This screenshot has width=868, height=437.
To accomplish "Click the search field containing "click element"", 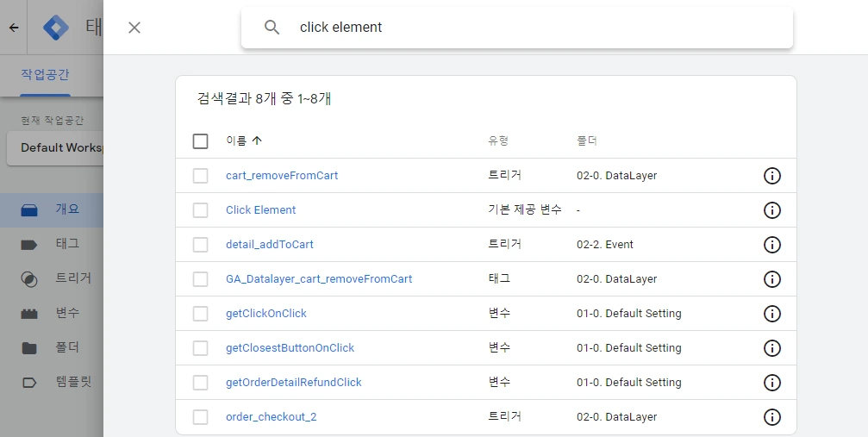I will 534,28.
